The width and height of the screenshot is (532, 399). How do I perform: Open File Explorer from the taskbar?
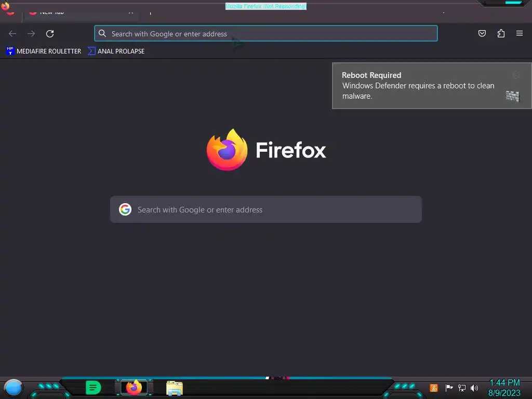click(175, 388)
